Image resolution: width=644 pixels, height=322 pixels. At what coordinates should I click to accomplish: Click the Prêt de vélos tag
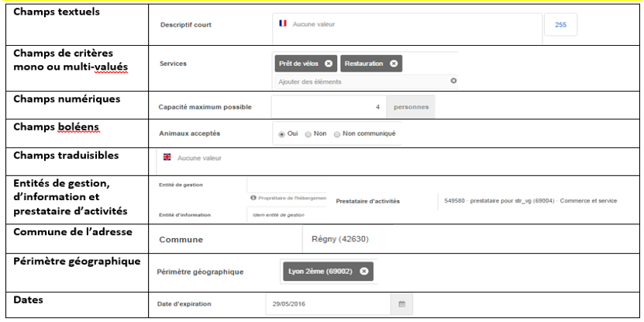click(305, 64)
